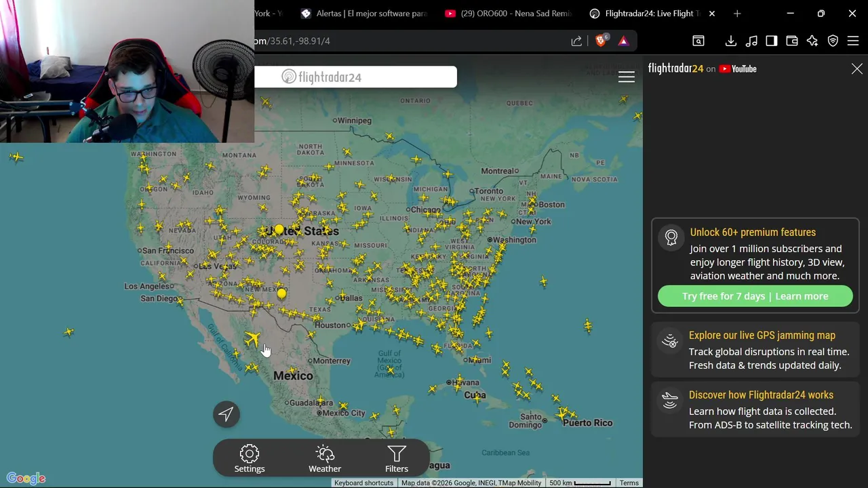Close the Flightradar24 tab

tap(712, 14)
